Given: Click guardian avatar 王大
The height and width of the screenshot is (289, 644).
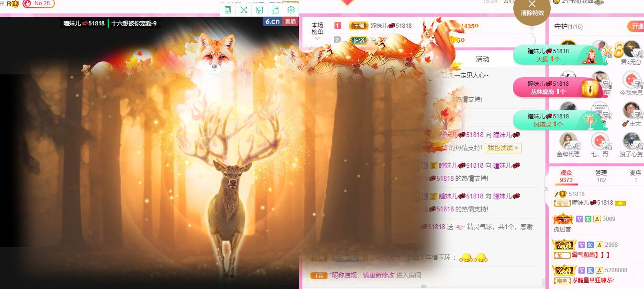Looking at the screenshot, I should pyautogui.click(x=631, y=110).
